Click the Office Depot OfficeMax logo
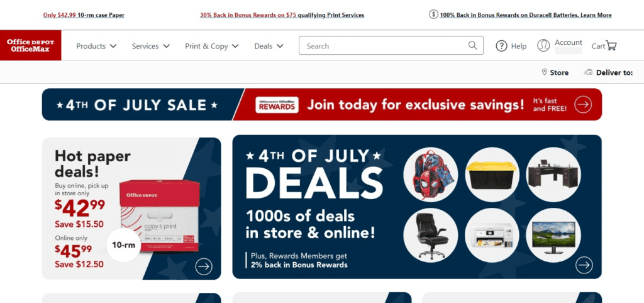Screen dimensions: 644x303 click(31, 45)
